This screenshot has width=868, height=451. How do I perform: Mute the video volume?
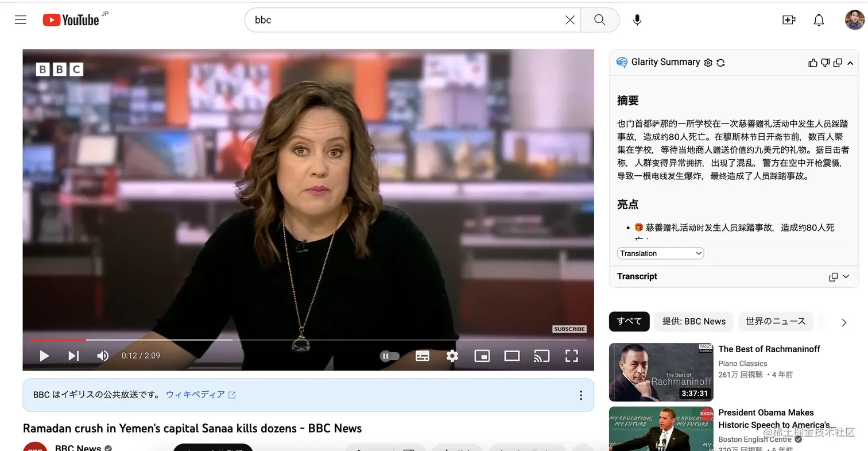tap(103, 356)
